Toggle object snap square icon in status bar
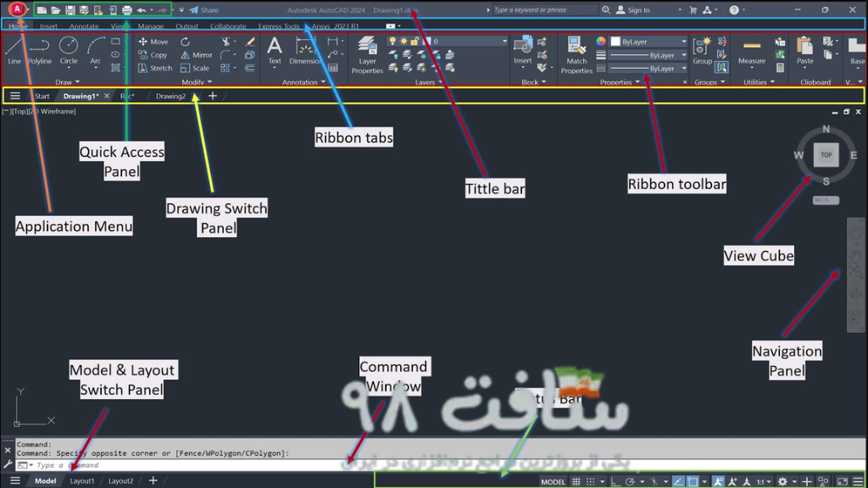868x488 pixels. pyautogui.click(x=693, y=481)
